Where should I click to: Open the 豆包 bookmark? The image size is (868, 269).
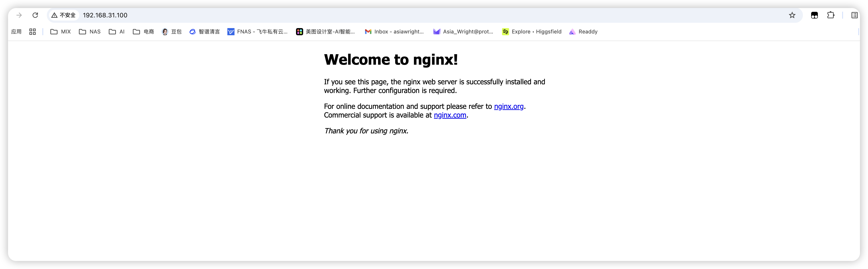click(x=172, y=32)
